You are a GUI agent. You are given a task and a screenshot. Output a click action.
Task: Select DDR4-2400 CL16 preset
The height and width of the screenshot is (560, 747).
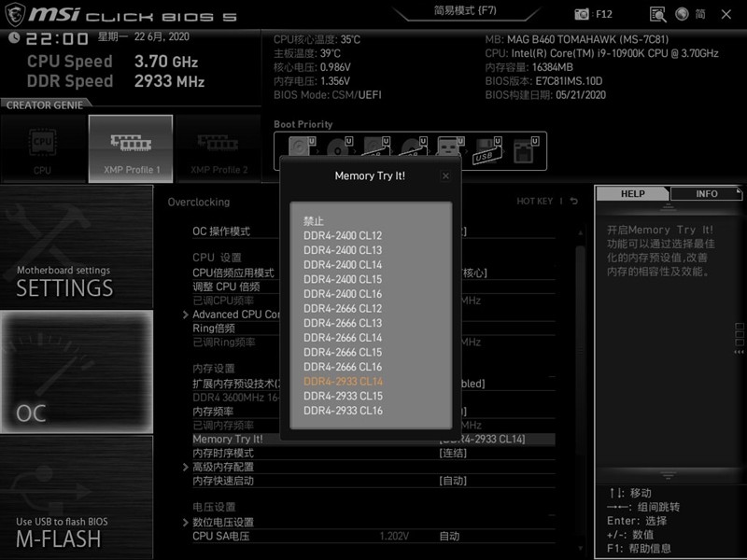pyautogui.click(x=343, y=294)
